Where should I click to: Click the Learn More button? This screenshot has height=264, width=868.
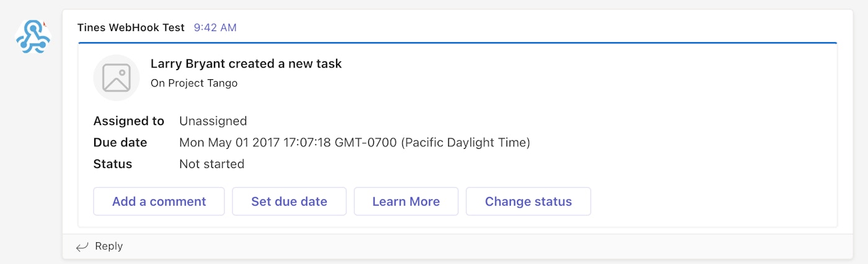pyautogui.click(x=406, y=201)
